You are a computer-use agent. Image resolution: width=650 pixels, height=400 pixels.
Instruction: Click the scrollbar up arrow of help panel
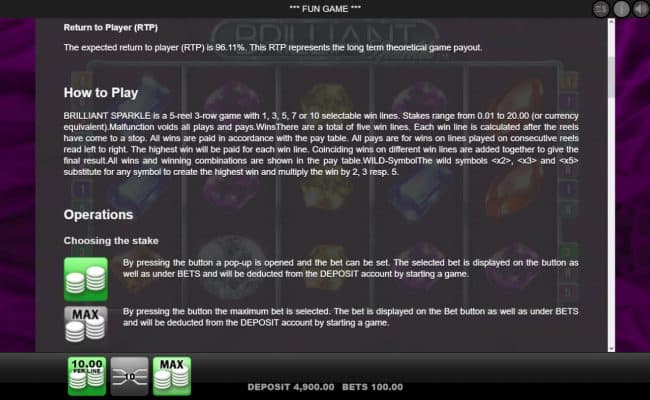(611, 22)
